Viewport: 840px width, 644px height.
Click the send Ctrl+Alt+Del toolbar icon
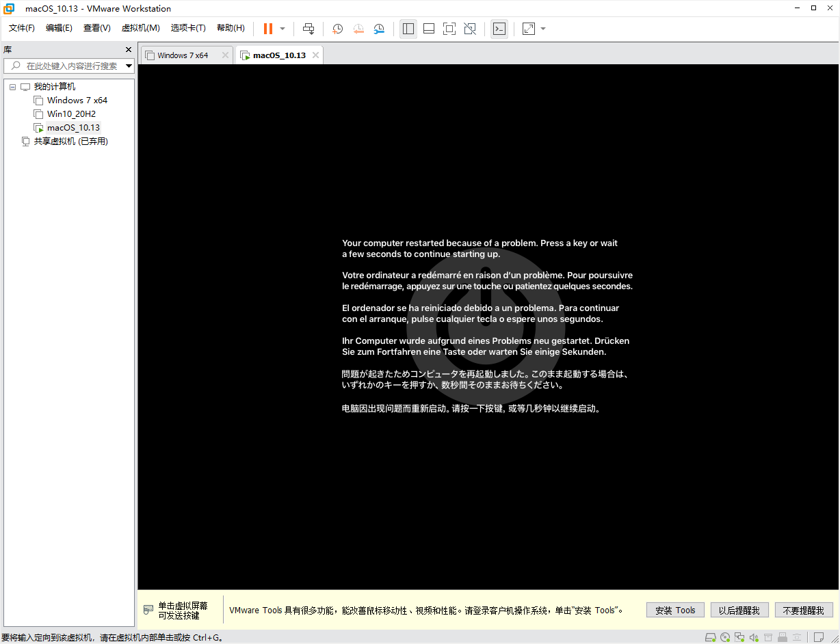coord(309,29)
